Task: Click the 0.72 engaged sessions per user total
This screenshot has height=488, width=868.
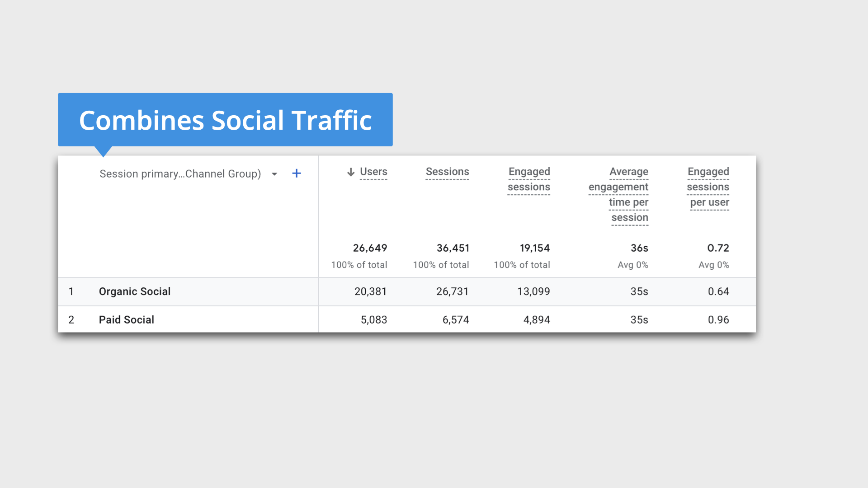Action: [718, 248]
